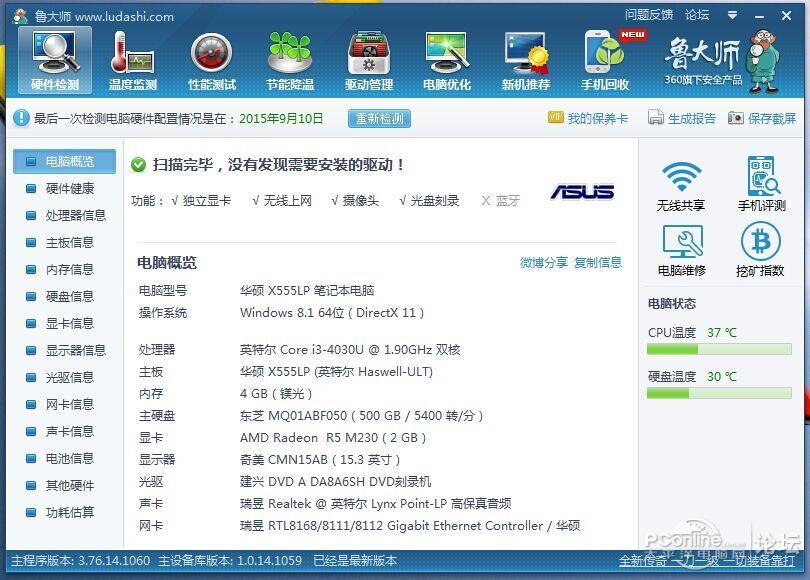810x580 pixels.
Task: Click the 4 GB ( 镁光 ) memory text
Action: [276, 394]
